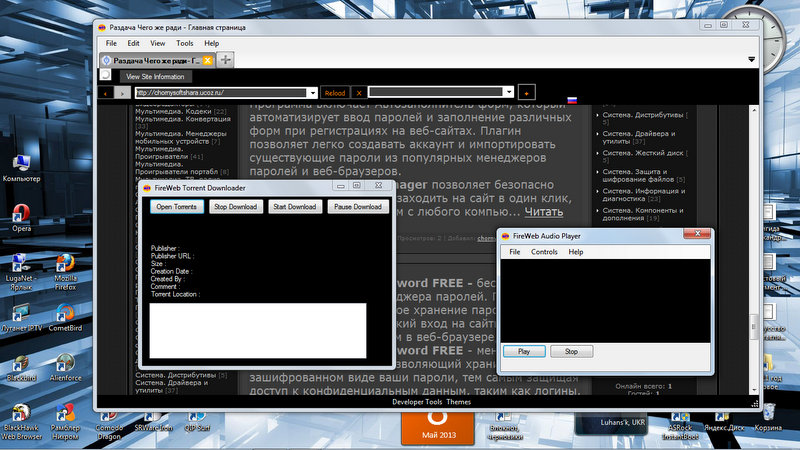
Task: Click the orange X stop loading button
Action: (359, 93)
